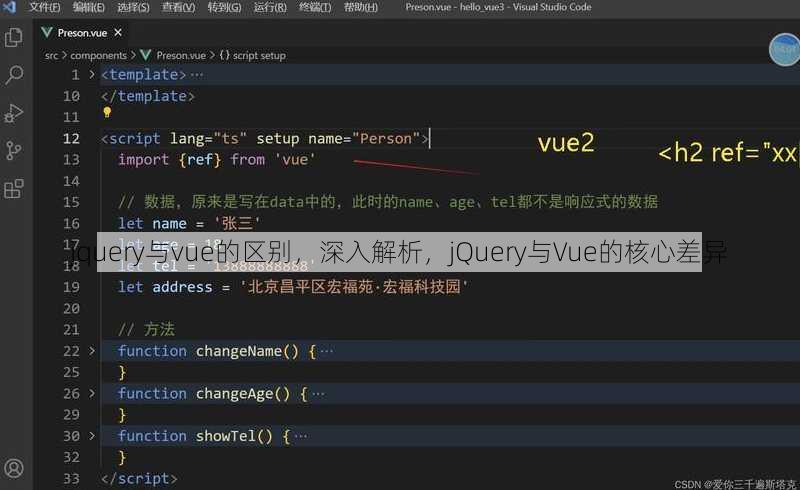Viewport: 800px width, 490px height.
Task: Click line number 12 in the gutter
Action: (71, 139)
